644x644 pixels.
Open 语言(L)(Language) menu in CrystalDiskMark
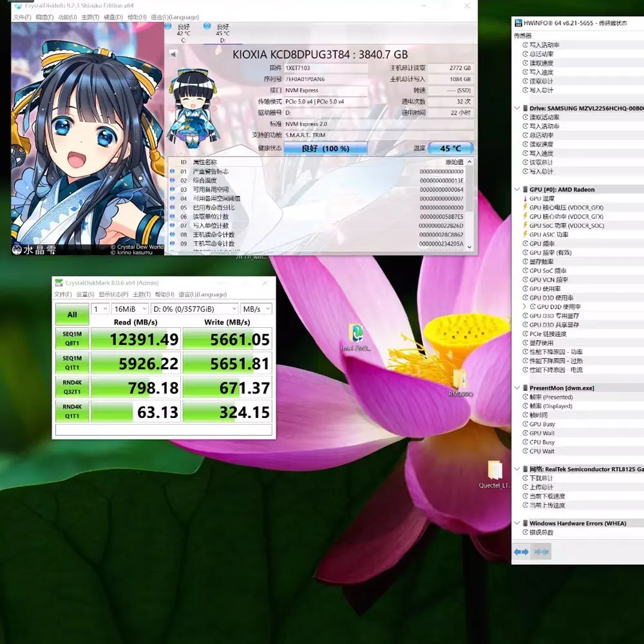tap(202, 294)
